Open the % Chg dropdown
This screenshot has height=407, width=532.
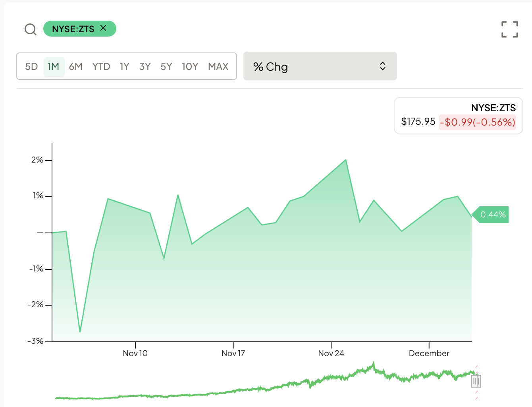click(320, 66)
